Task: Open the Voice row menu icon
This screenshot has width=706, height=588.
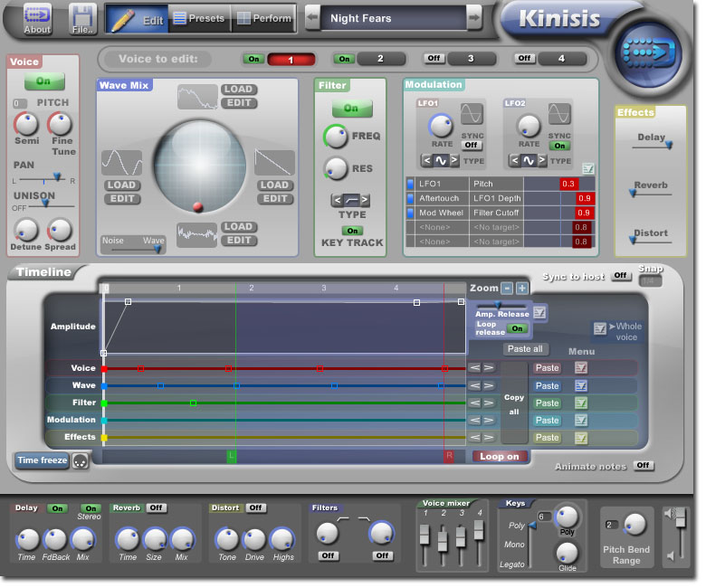Action: [x=581, y=368]
